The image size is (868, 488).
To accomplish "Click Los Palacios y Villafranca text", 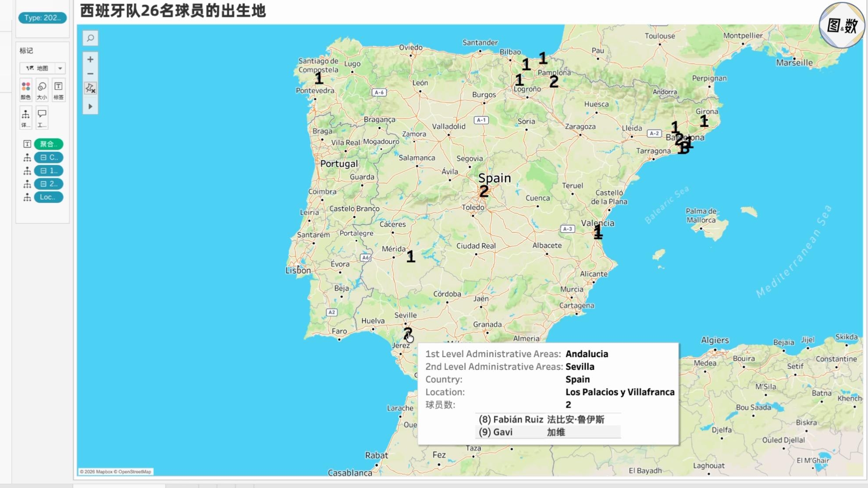I will click(620, 392).
